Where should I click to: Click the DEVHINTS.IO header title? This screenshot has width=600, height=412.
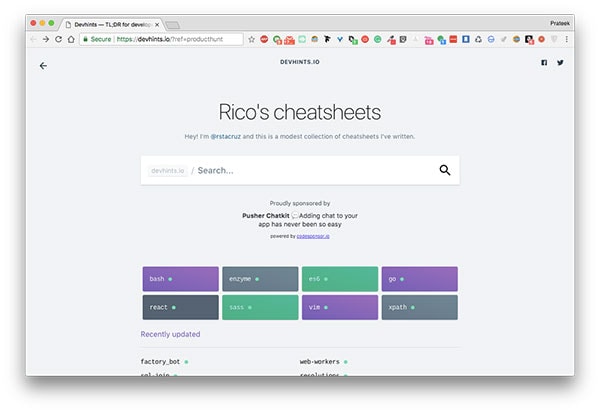[x=300, y=62]
